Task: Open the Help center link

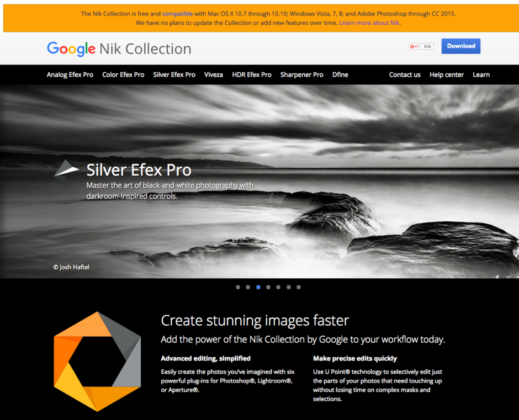Action: pos(447,75)
